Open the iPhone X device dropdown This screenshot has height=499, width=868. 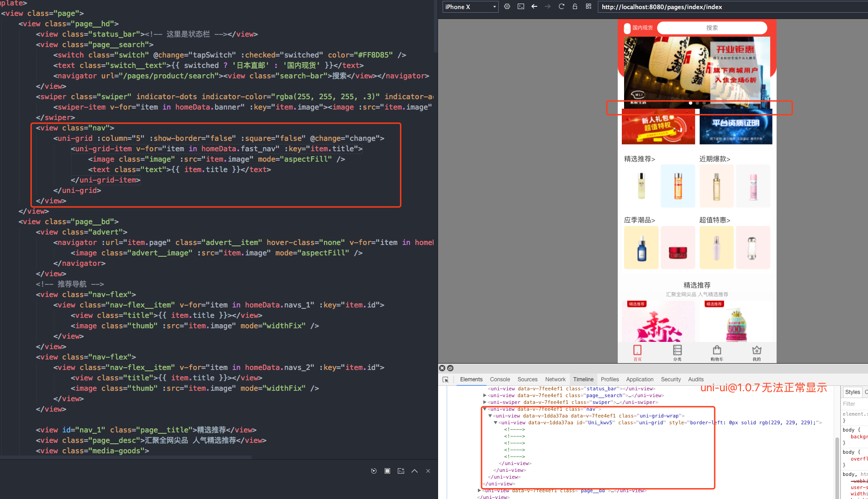(x=470, y=7)
